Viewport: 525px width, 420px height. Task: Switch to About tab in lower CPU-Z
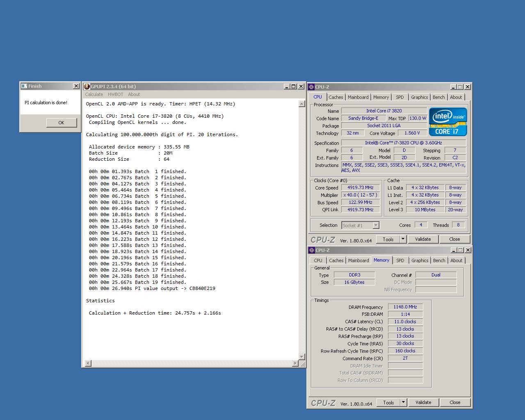[457, 260]
